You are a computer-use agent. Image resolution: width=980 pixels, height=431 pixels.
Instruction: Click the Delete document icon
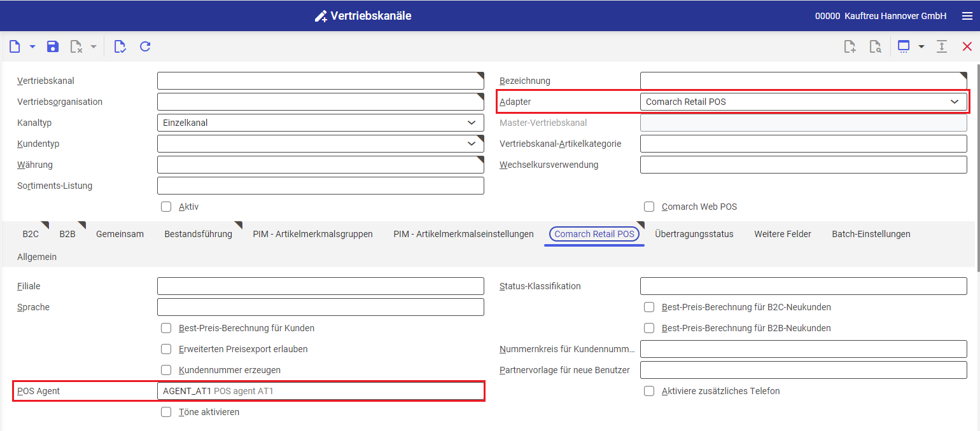click(x=76, y=46)
